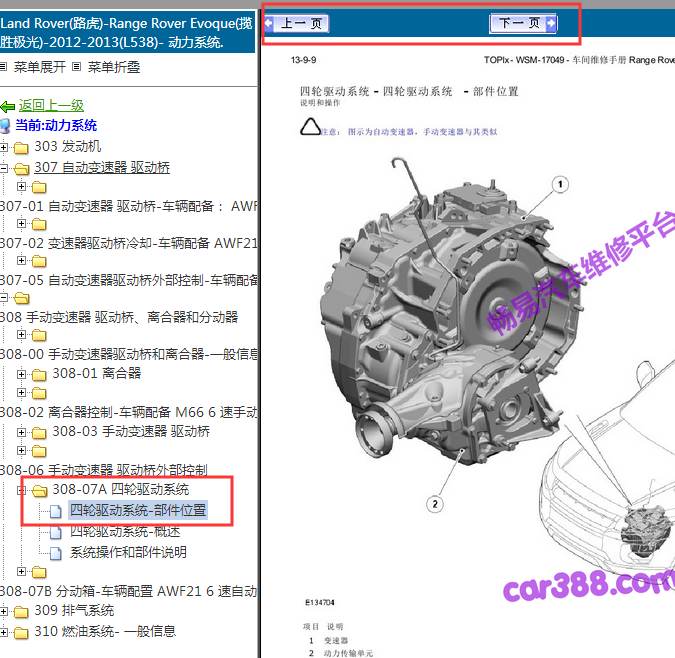Open 四轮驱动系统-概述 document

[125, 531]
